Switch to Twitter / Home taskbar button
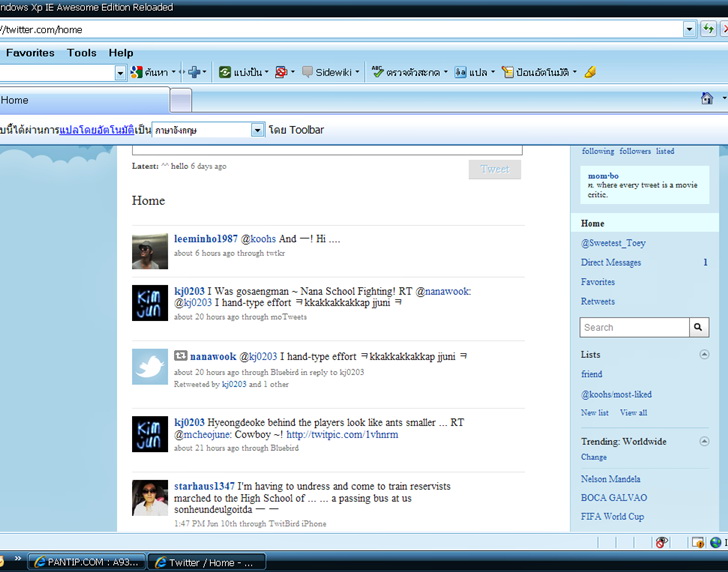This screenshot has height=572, width=728. pyautogui.click(x=207, y=562)
